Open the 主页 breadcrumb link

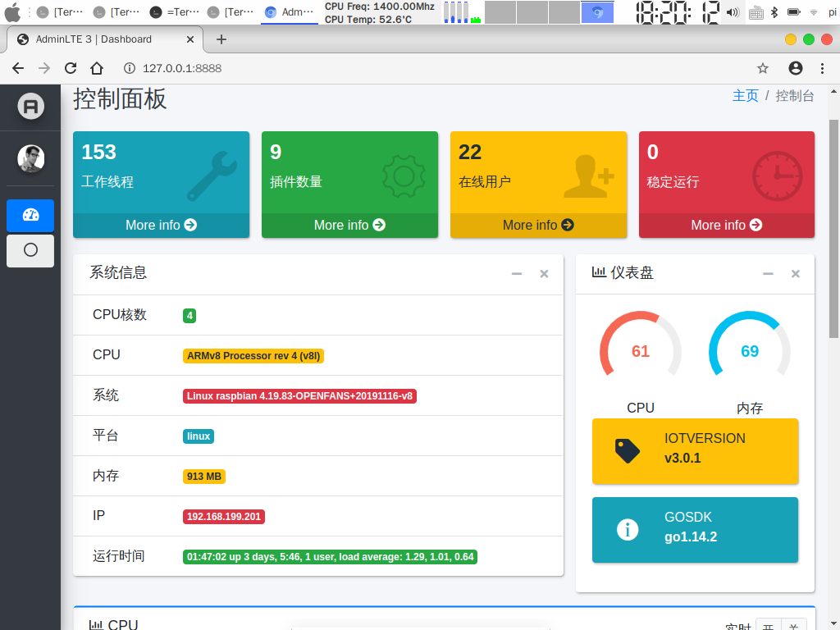745,95
